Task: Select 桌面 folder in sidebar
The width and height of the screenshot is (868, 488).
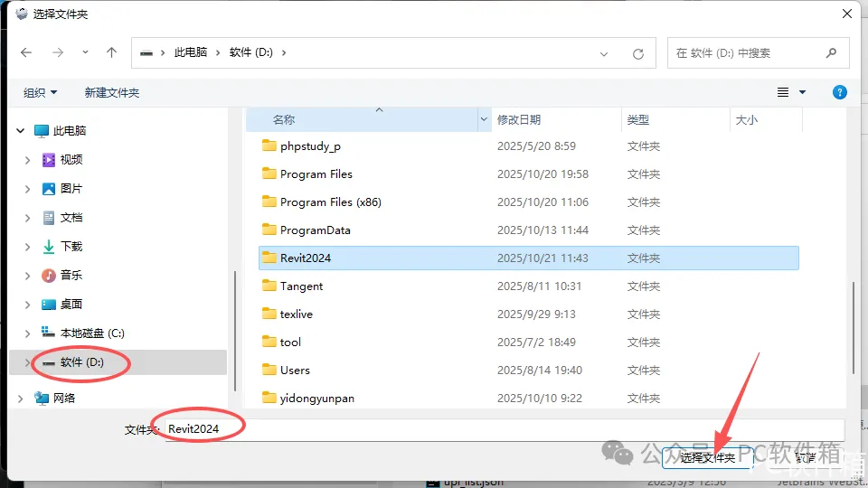Action: [x=71, y=304]
